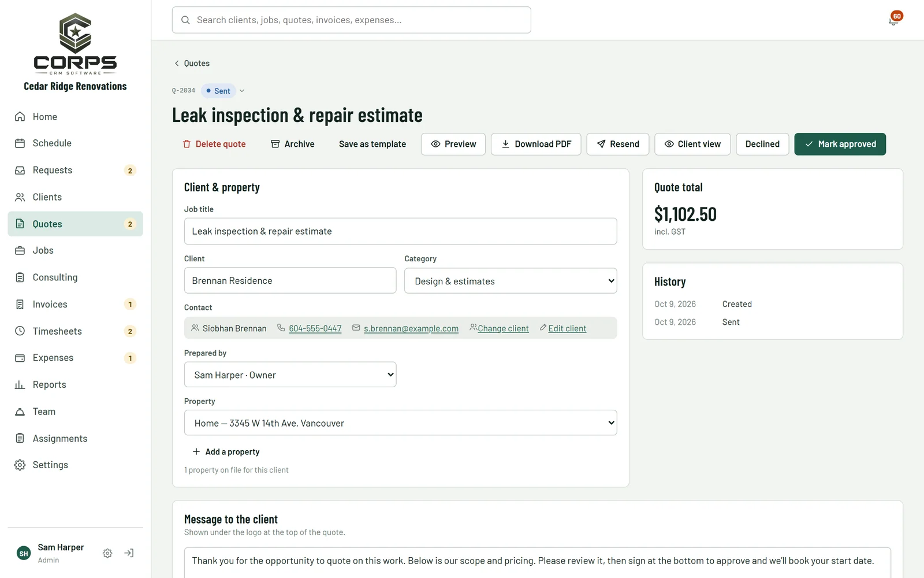Screen dimensions: 924x578
Task: Click the Assignments clipboard icon
Action: tap(20, 438)
